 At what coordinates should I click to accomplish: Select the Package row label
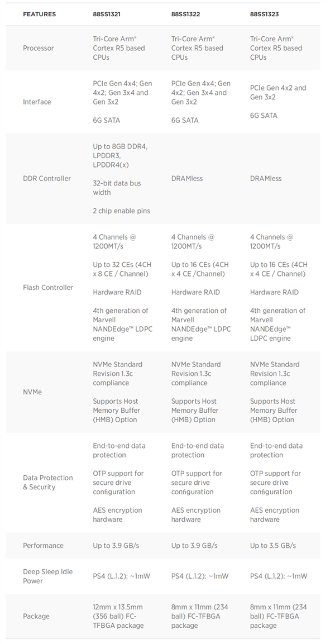tap(36, 617)
